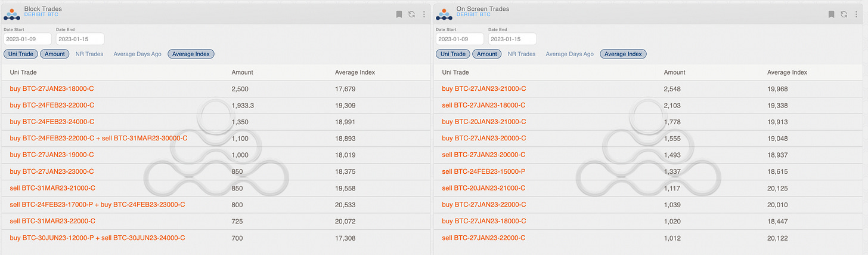Toggle Amount column in Block Trades
The width and height of the screenshot is (868, 255).
coord(55,54)
